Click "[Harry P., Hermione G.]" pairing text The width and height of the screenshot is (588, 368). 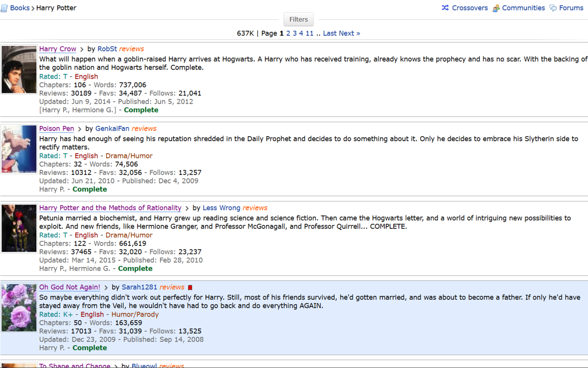tap(78, 110)
